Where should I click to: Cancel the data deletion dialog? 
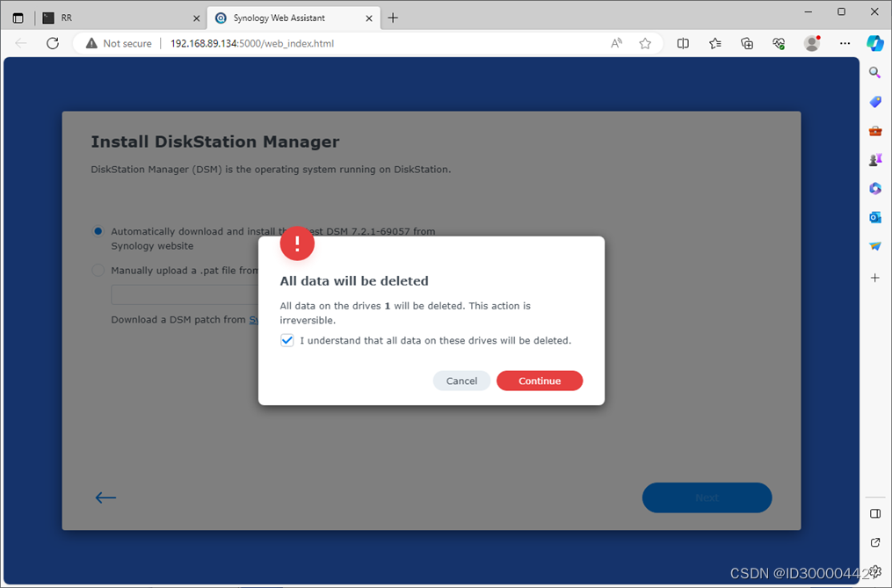coord(461,381)
